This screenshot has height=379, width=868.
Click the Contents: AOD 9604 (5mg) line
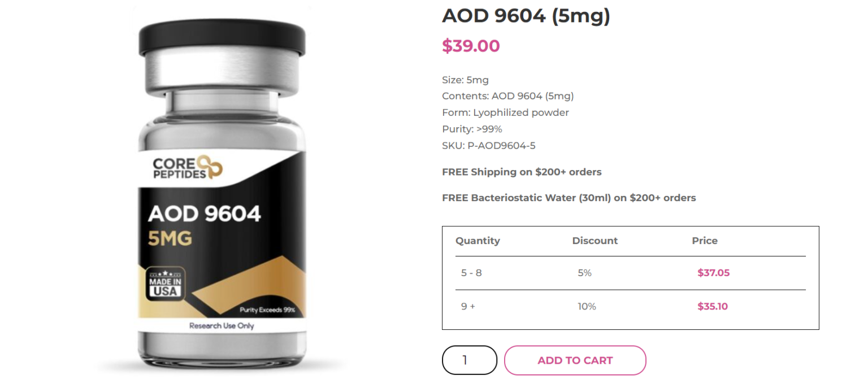(x=507, y=96)
